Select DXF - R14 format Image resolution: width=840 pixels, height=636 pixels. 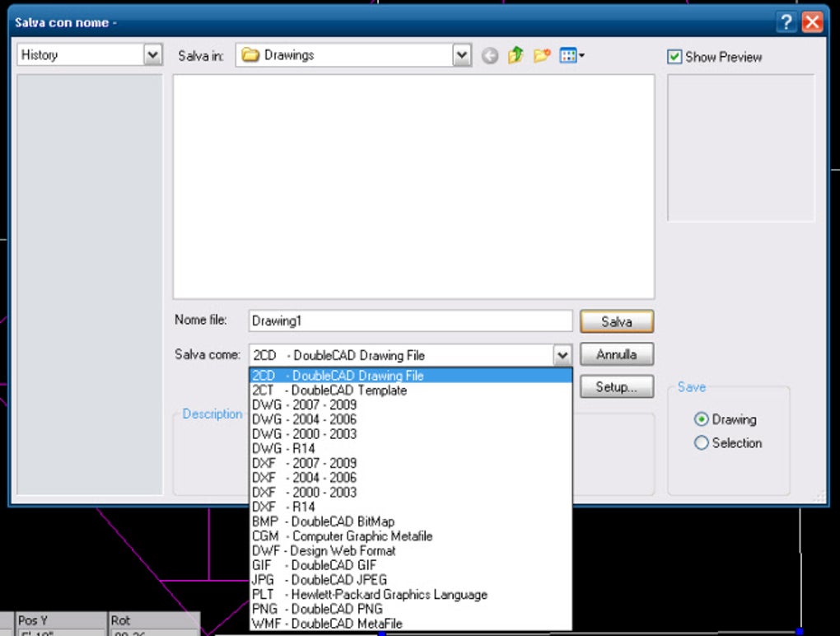point(411,507)
